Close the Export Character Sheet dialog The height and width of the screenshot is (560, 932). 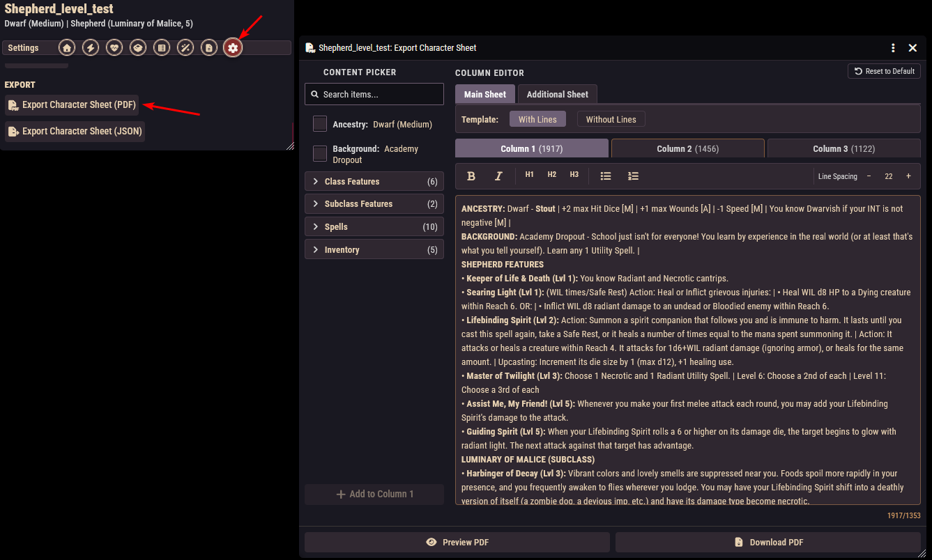click(x=912, y=48)
